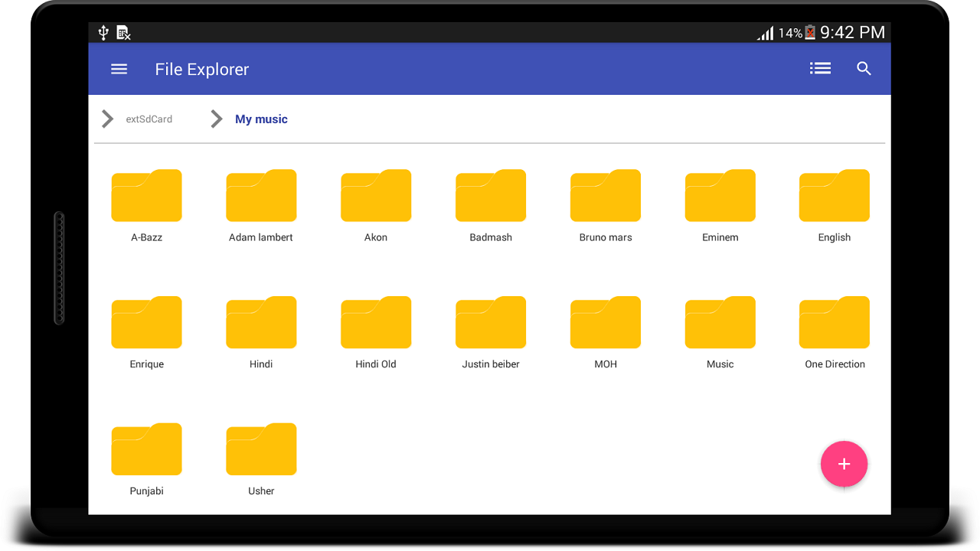Open the Hindi Old folder icon

coord(376,322)
